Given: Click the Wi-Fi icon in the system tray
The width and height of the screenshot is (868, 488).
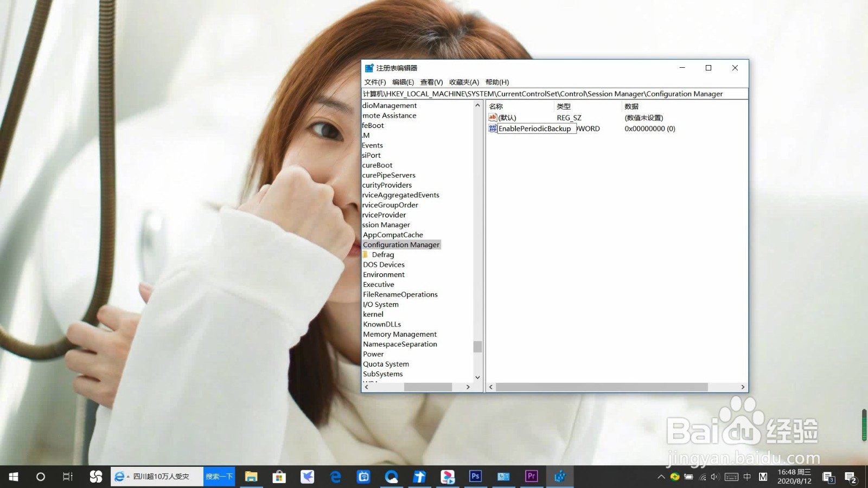Looking at the screenshot, I should [x=703, y=477].
